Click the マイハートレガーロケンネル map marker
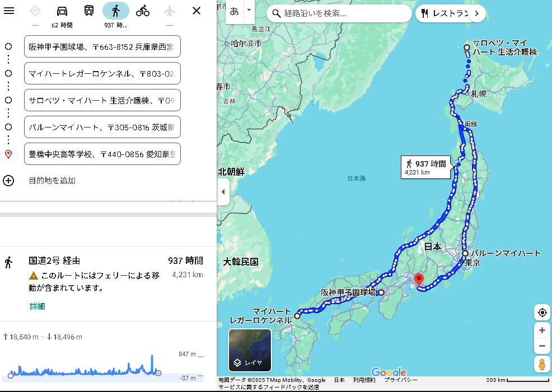Screen dimensions: 552x392 coord(297,316)
